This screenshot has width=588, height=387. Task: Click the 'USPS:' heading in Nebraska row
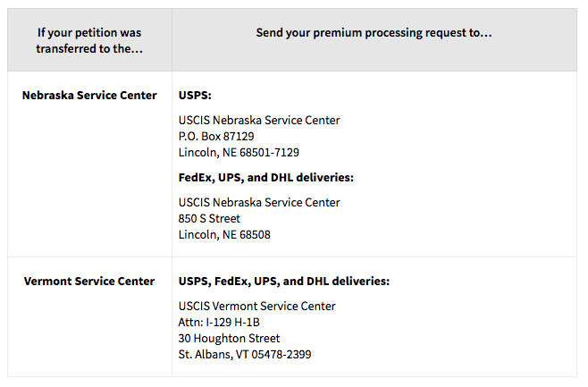(x=195, y=96)
